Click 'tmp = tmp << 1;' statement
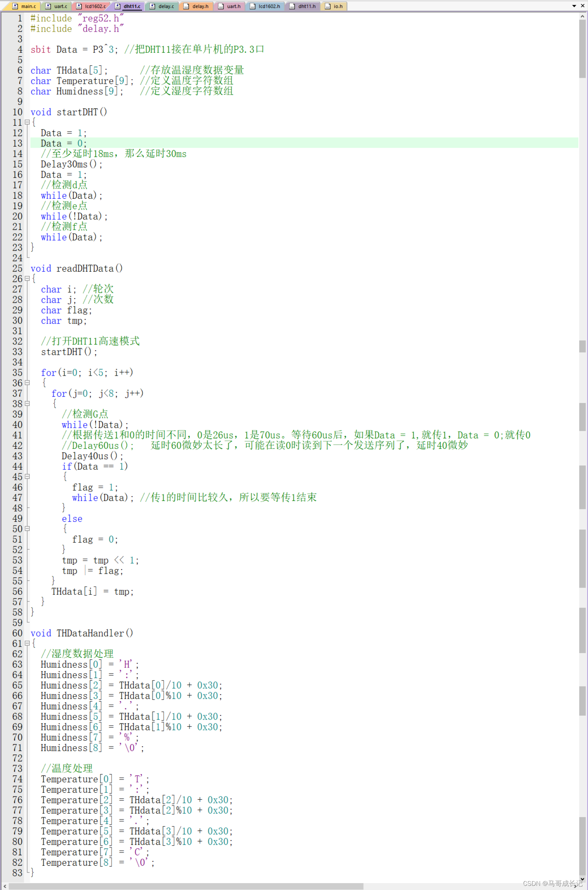Viewport: 588px width, 890px height. [100, 560]
